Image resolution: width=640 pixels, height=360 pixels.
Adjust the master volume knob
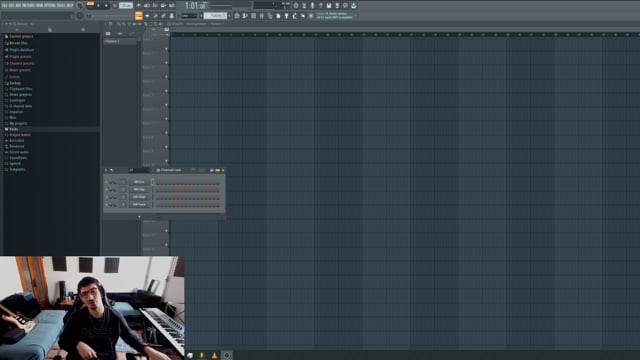80,5
